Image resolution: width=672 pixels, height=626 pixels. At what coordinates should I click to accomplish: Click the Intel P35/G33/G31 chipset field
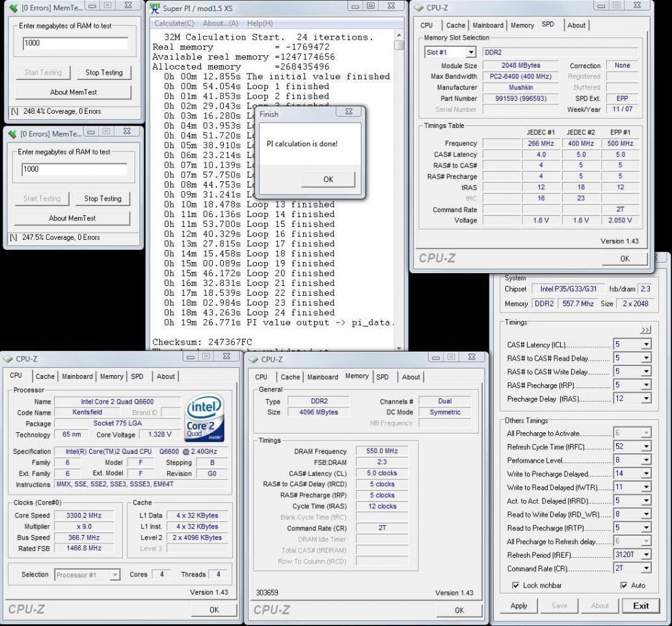(x=568, y=289)
